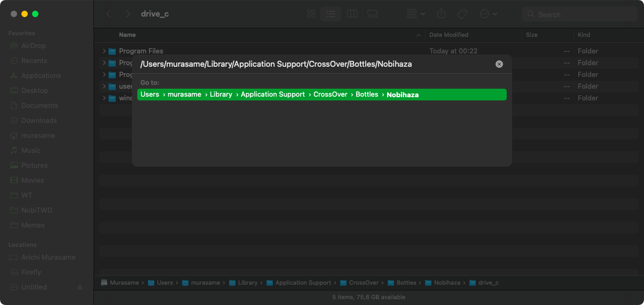Viewport: 644px width, 305px height.
Task: Sort files by Name column
Action: pos(128,35)
